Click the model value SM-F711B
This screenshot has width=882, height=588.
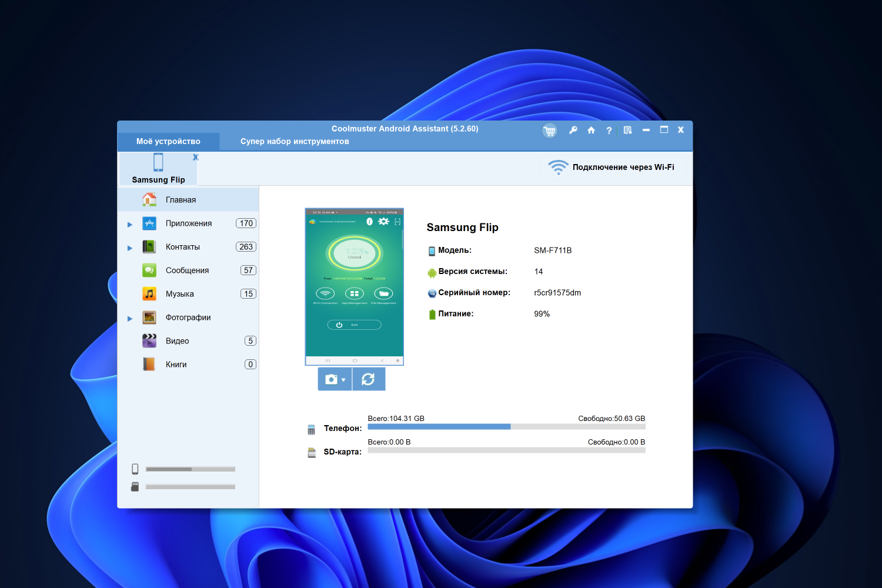click(553, 250)
